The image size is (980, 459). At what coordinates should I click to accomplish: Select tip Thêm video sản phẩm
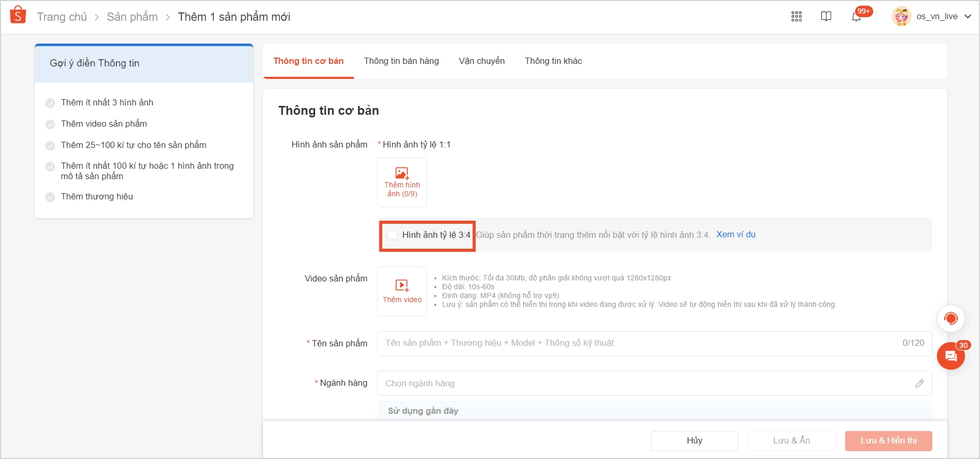(x=104, y=124)
